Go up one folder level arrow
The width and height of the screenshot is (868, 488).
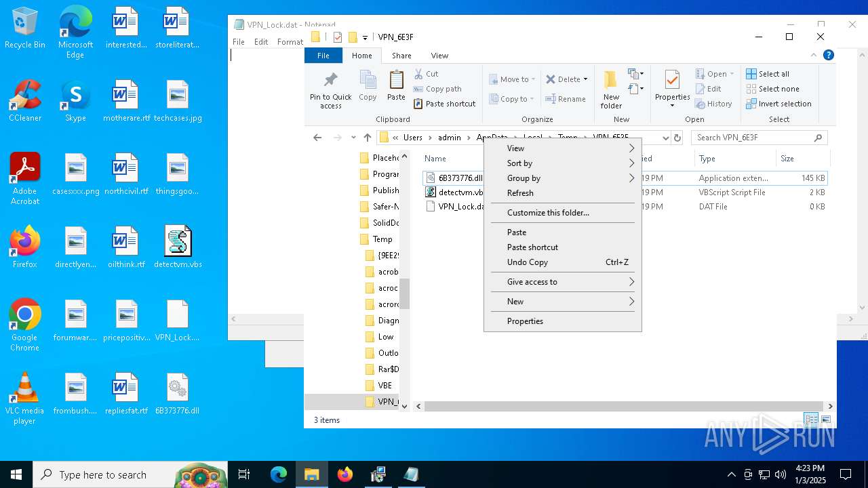pos(368,138)
